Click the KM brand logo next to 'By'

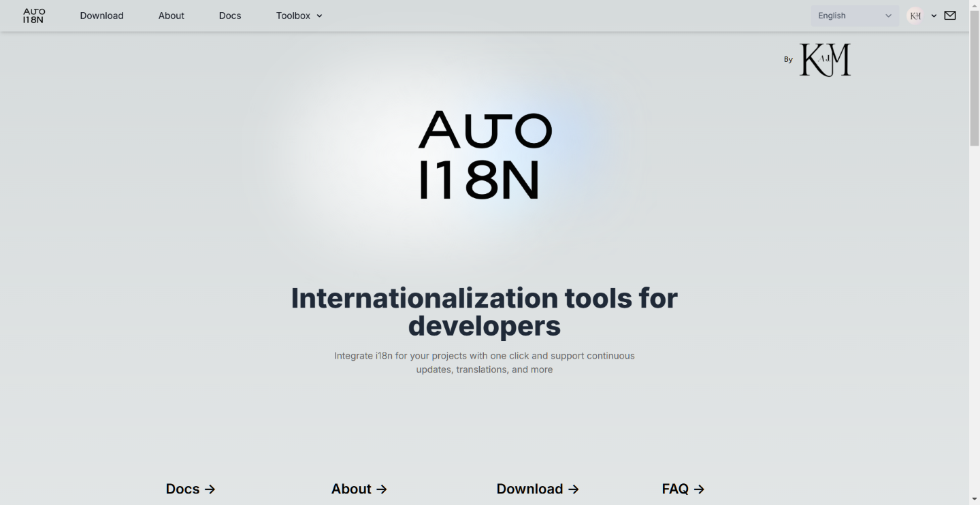pos(824,59)
